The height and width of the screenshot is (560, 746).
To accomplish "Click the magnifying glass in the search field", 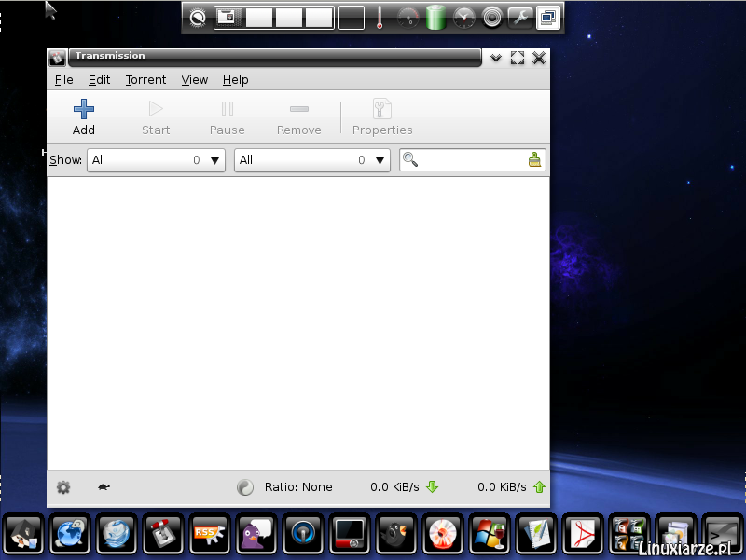I will 409,159.
